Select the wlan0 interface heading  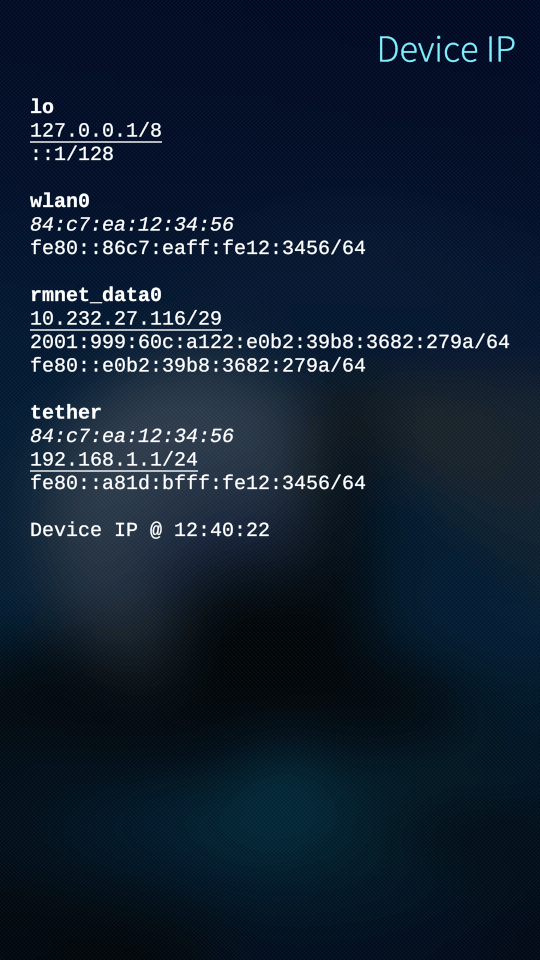pos(60,201)
